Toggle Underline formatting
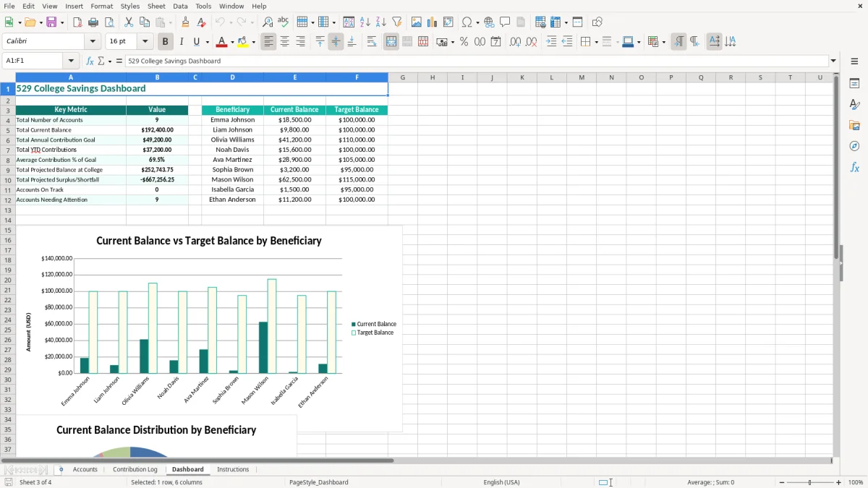Screen dimensions: 868x488 click(196, 42)
